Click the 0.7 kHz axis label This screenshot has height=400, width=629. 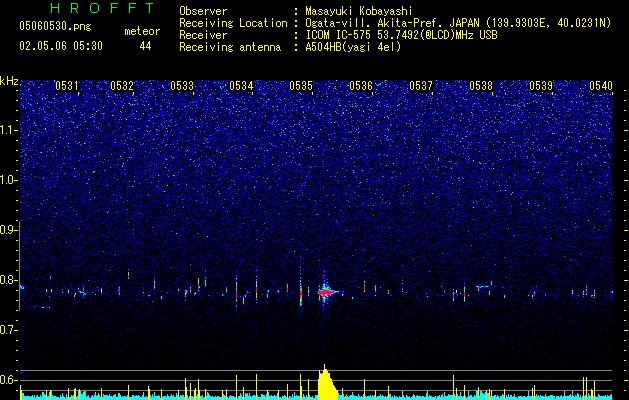click(x=9, y=330)
